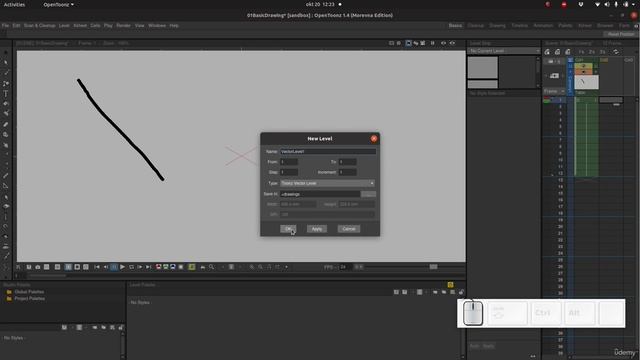
Task: Open the Render menu
Action: click(123, 25)
